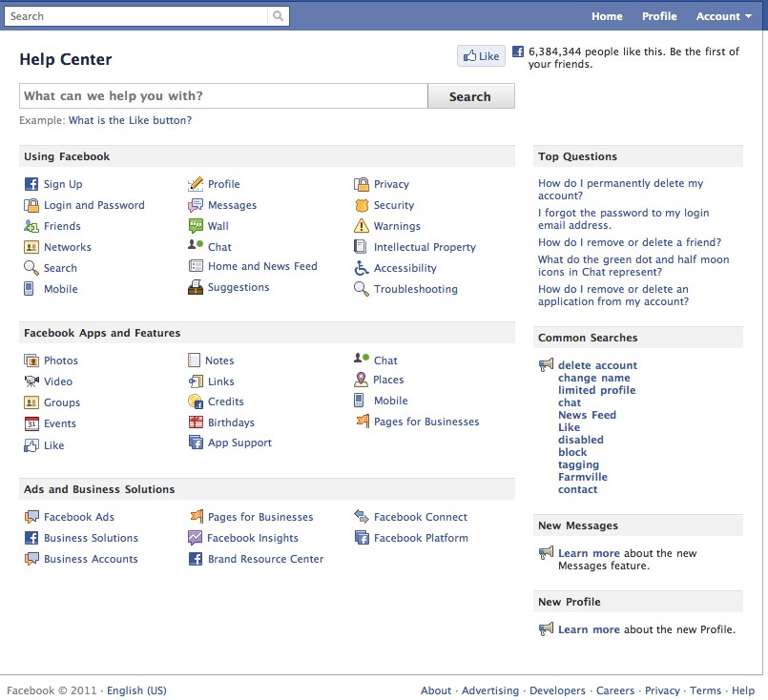This screenshot has width=768, height=700.
Task: Open Profile from the top navigation bar
Action: click(x=659, y=16)
